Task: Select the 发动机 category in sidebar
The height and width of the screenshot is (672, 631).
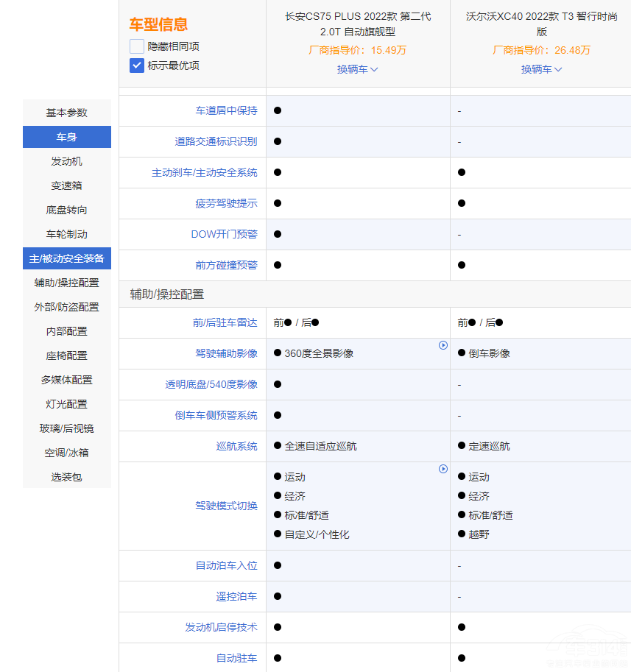Action: 66,161
